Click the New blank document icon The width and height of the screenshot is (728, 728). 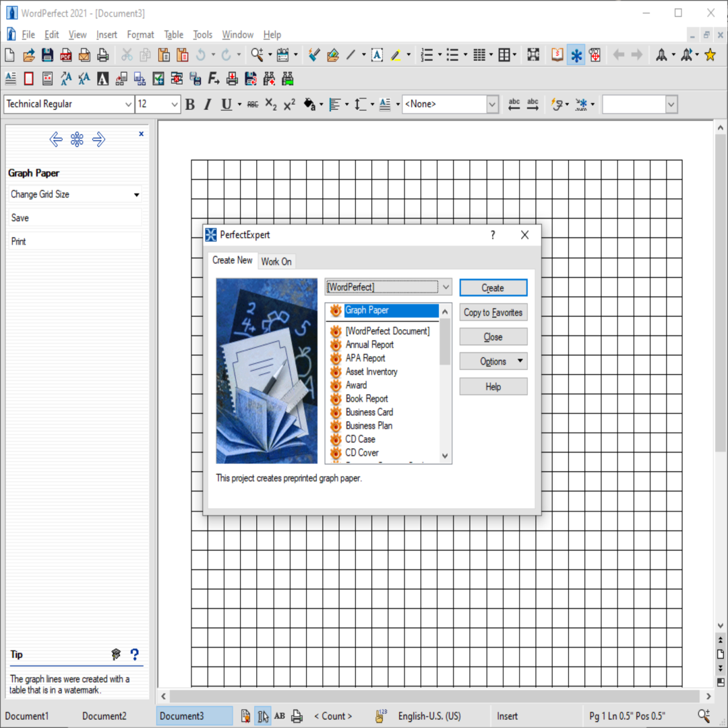pos(9,55)
